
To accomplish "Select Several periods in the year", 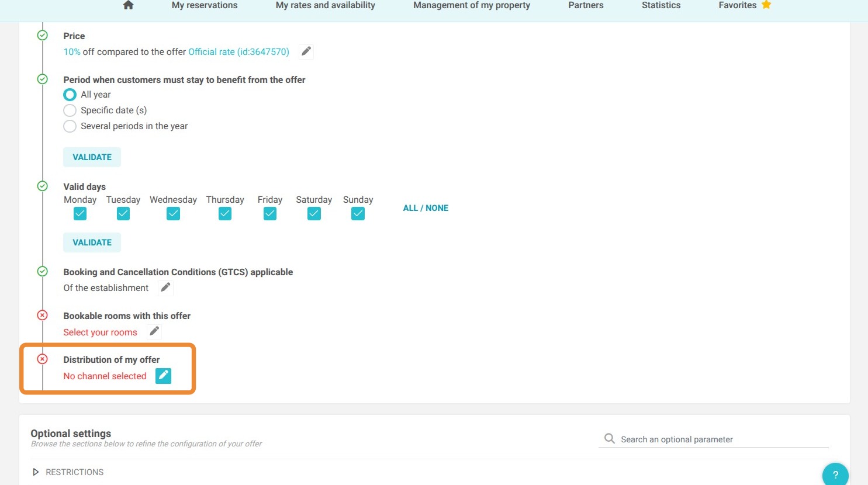I will tap(70, 126).
